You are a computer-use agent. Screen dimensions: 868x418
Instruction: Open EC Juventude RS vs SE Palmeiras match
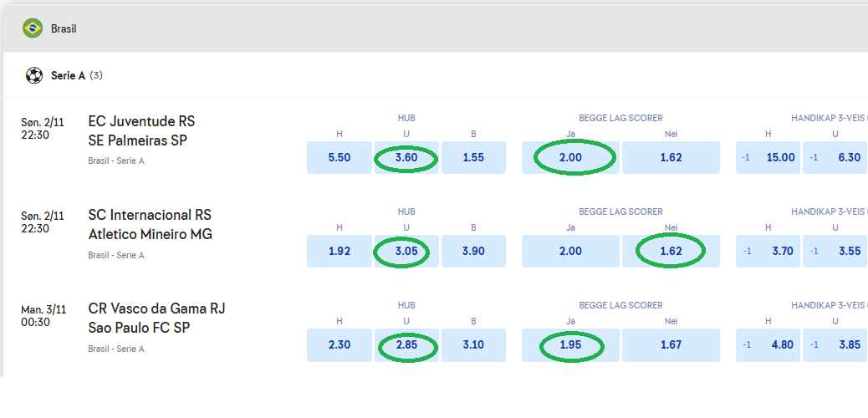click(141, 130)
